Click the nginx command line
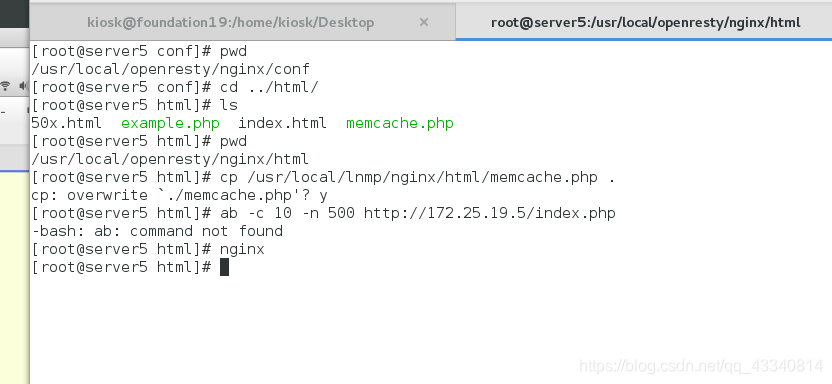832x384 pixels. (148, 249)
